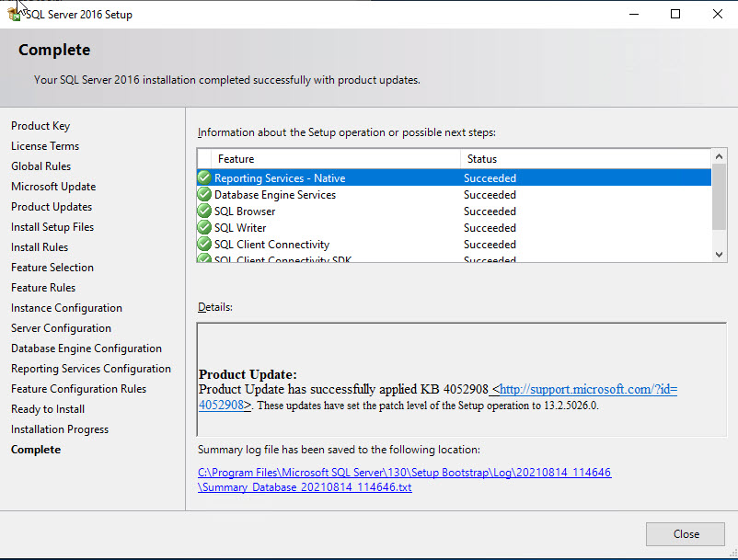Click the green checkmark for Database Engine Services
The height and width of the screenshot is (560, 738).
(204, 194)
